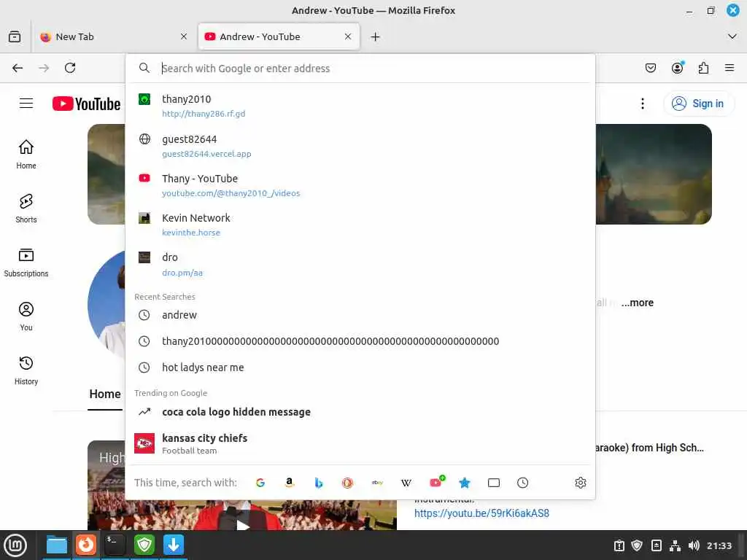Open extensions puzzle icon
The width and height of the screenshot is (747, 560).
(704, 68)
